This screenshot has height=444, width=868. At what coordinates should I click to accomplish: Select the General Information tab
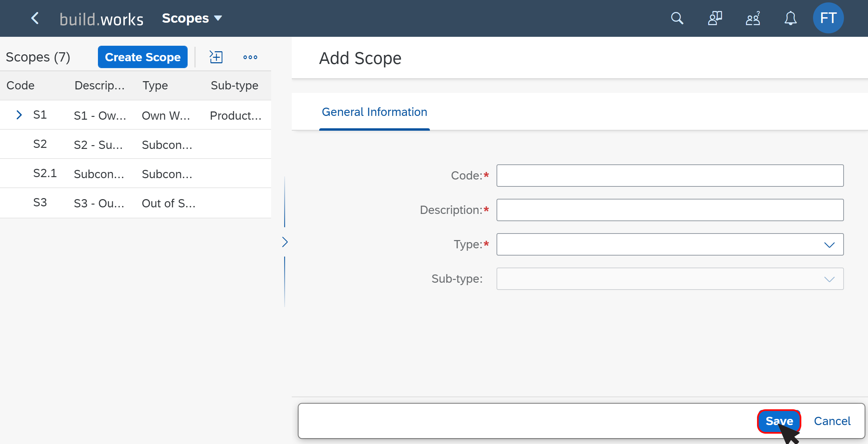(374, 112)
